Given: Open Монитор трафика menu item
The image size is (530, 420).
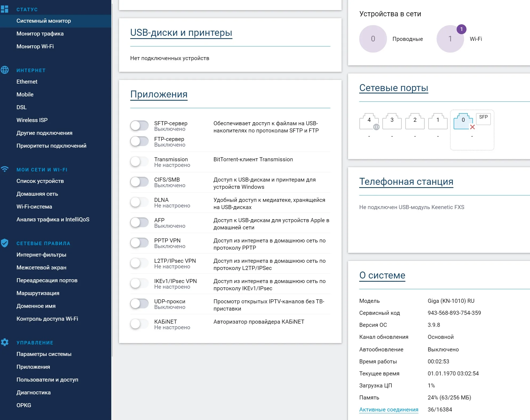Looking at the screenshot, I should pos(40,34).
